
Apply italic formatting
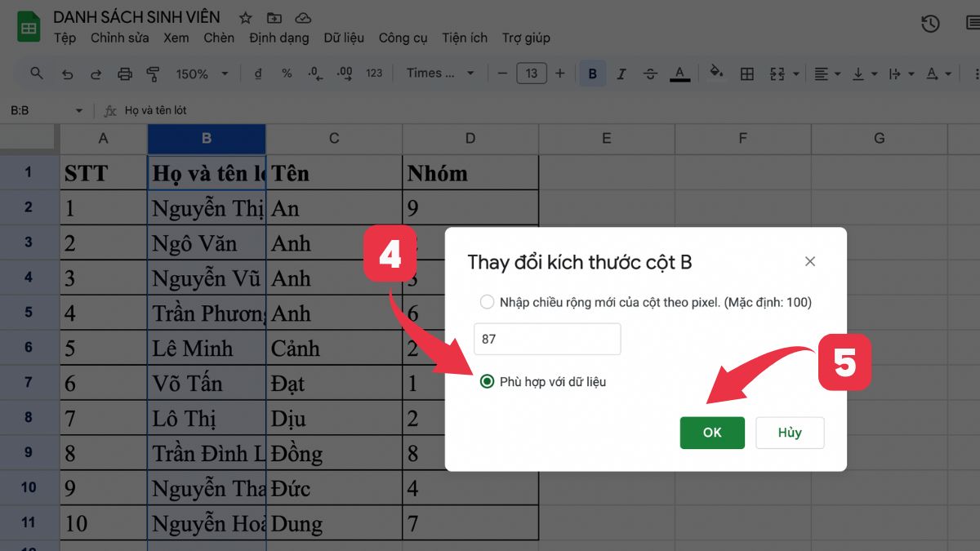point(621,73)
